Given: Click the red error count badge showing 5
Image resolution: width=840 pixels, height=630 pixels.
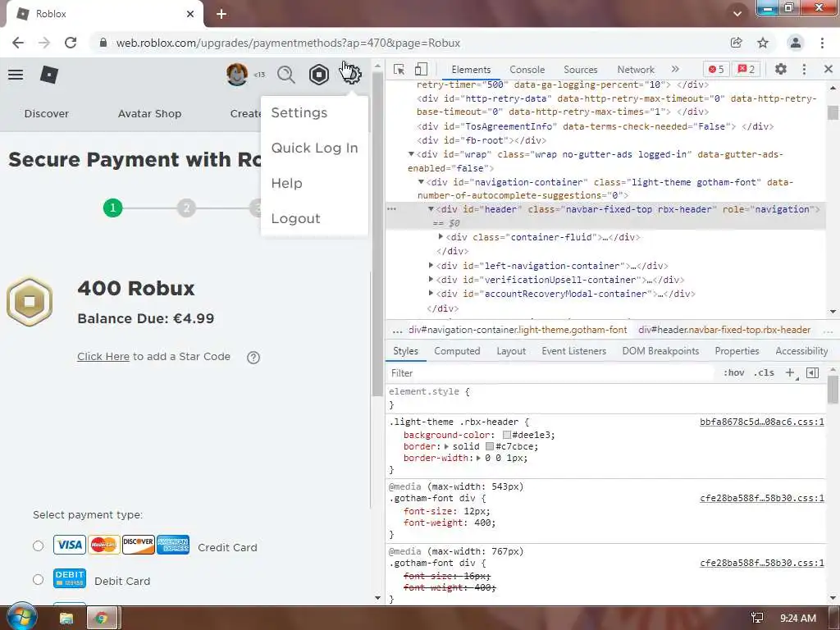Looking at the screenshot, I should 715,69.
